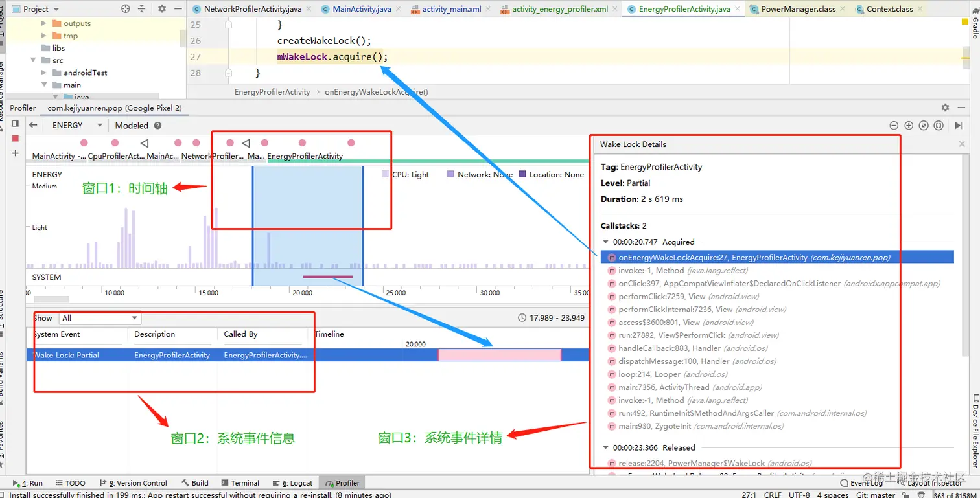Sort by the Called By column header
This screenshot has width=980, height=498.
[x=262, y=334]
